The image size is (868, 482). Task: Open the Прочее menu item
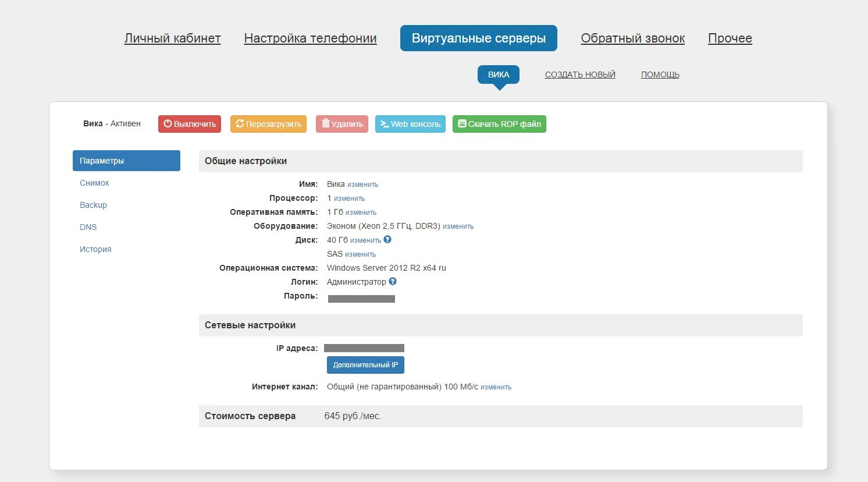click(x=730, y=38)
